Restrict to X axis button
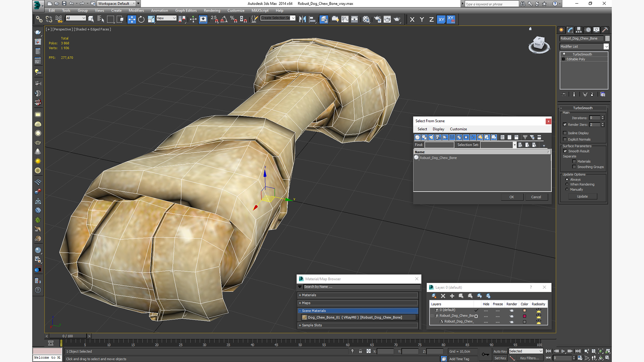Image resolution: width=644 pixels, height=362 pixels. (x=412, y=19)
